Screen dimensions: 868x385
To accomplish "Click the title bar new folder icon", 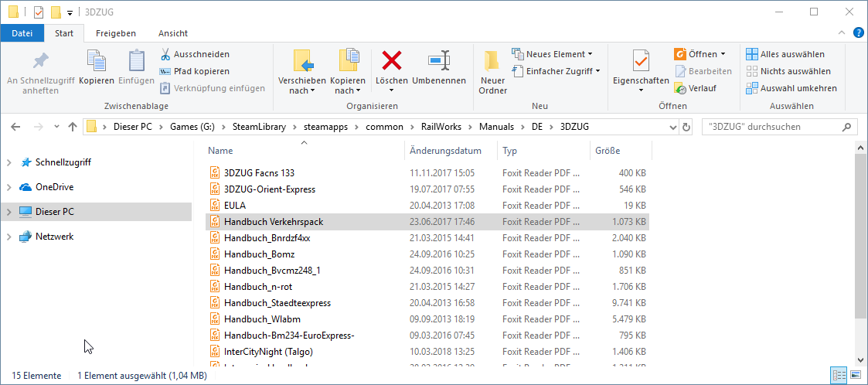I will [x=56, y=12].
